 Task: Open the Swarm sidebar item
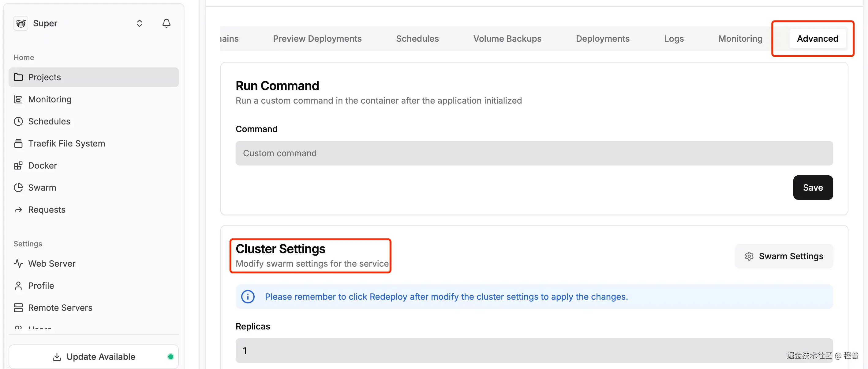(x=42, y=188)
